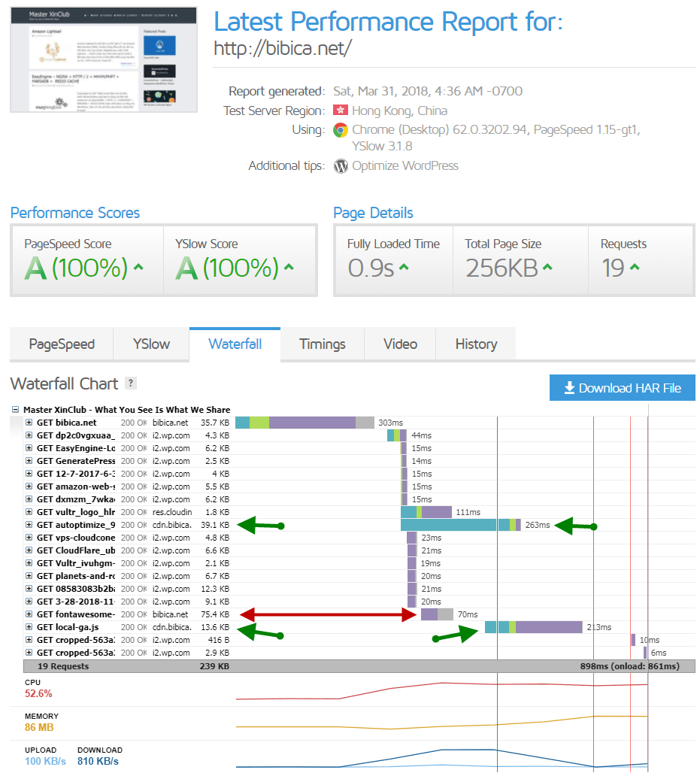The height and width of the screenshot is (773, 700).
Task: Click the 898ms (onload: 861ms) summary
Action: click(629, 666)
